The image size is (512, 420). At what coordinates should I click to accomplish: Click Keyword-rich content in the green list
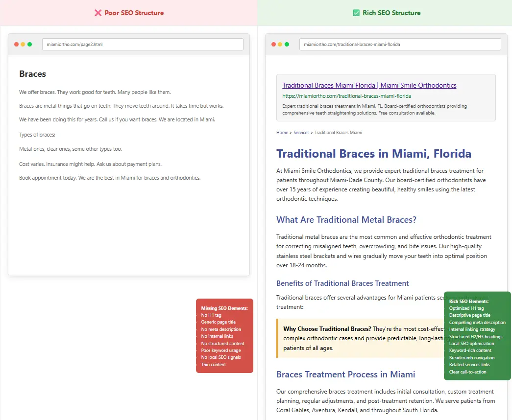click(470, 350)
